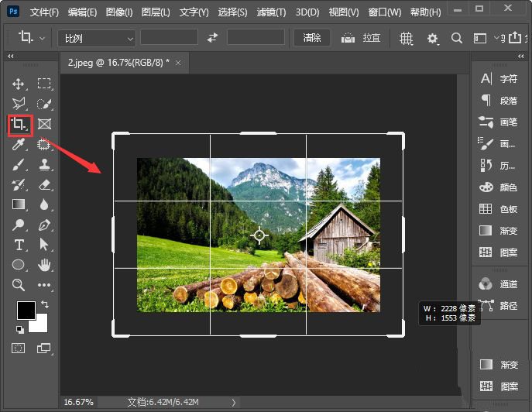Click the black foreground color swatch

[x=26, y=310]
